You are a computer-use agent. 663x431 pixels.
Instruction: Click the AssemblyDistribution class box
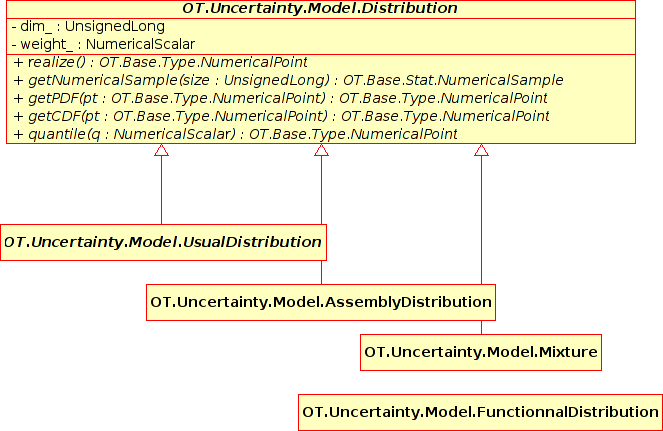(321, 301)
